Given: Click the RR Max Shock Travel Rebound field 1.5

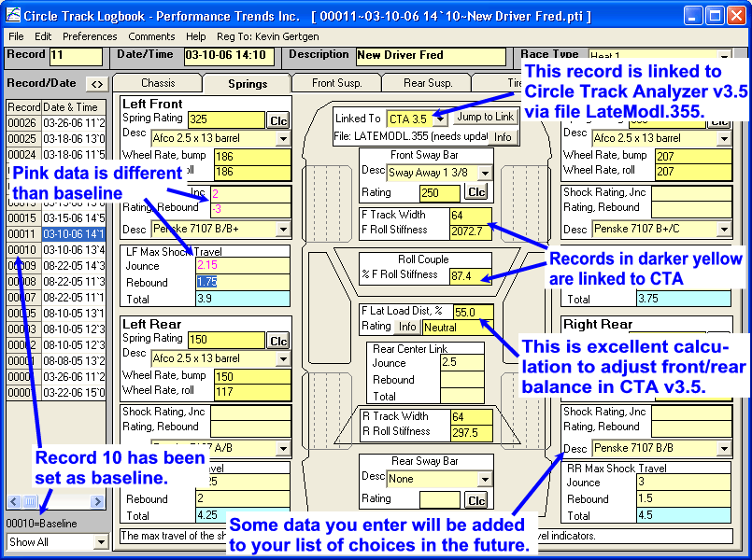Looking at the screenshot, I should click(684, 498).
